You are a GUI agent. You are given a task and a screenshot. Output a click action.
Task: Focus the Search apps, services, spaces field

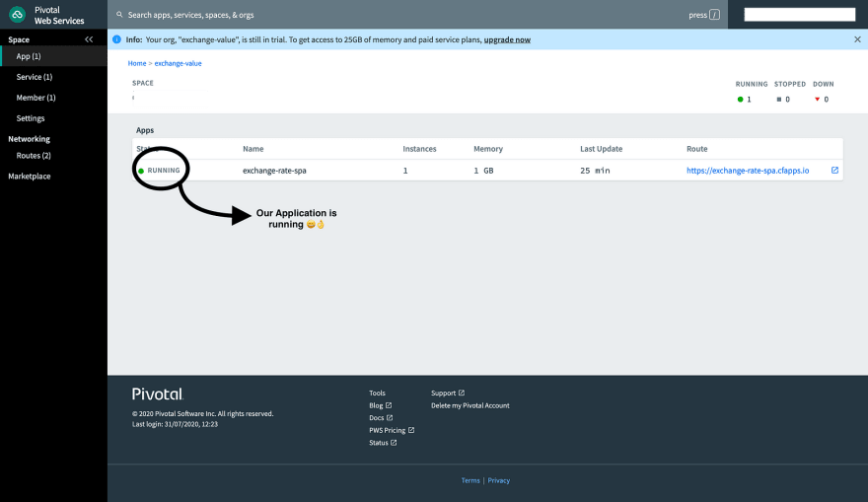[191, 15]
